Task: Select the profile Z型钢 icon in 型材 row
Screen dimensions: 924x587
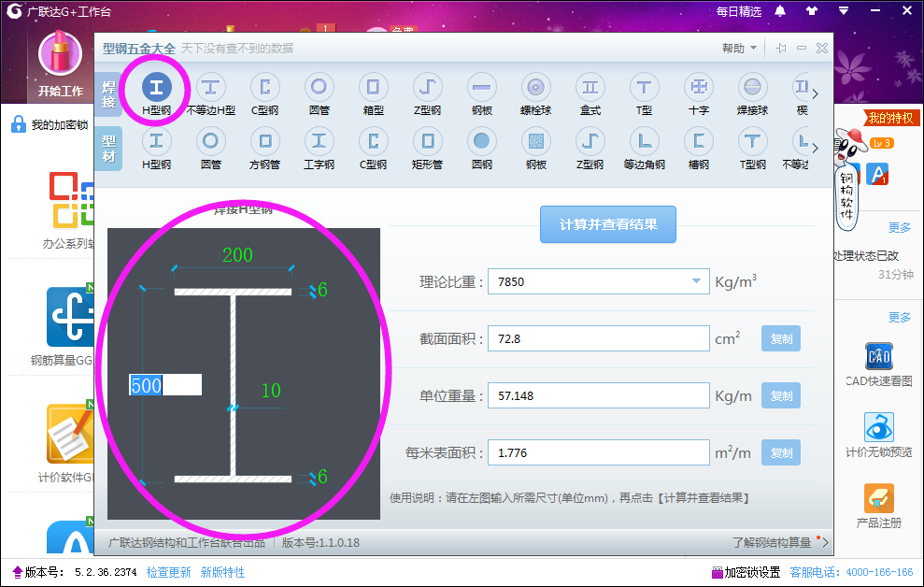Action: (x=590, y=141)
